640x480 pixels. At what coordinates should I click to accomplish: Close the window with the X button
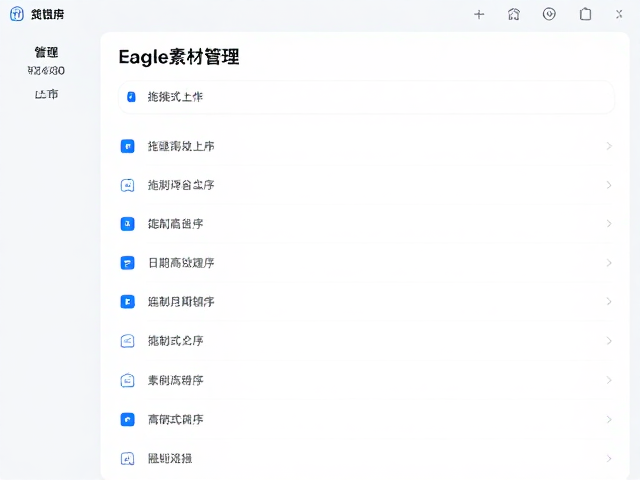click(619, 14)
